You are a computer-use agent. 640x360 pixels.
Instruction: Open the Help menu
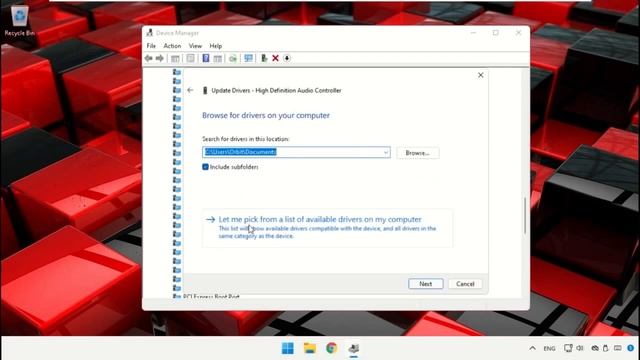pyautogui.click(x=216, y=46)
